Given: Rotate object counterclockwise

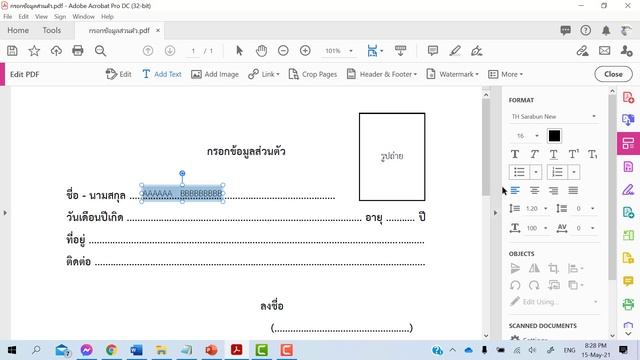Looking at the screenshot, I should pos(515,285).
